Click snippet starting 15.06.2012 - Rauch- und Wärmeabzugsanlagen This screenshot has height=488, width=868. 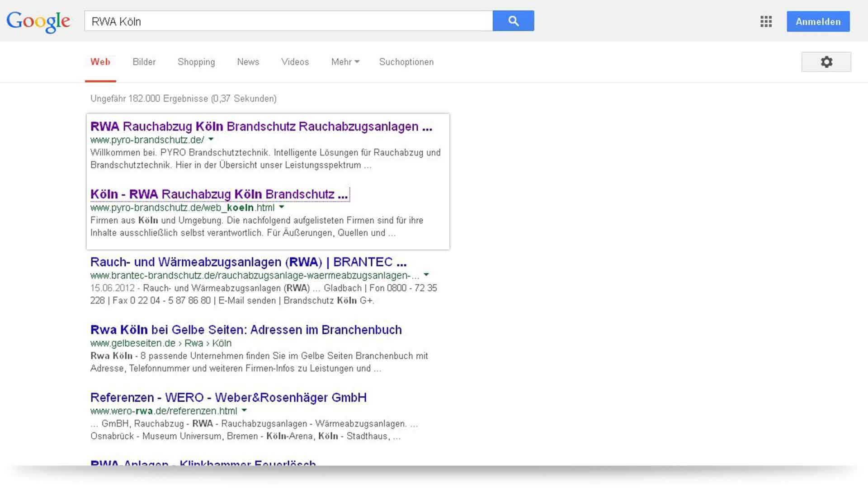click(x=264, y=294)
